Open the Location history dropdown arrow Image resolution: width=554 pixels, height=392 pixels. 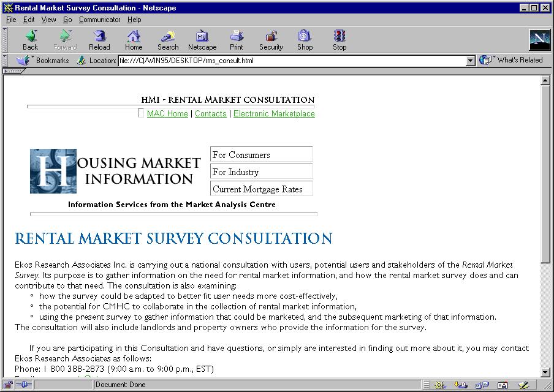470,61
